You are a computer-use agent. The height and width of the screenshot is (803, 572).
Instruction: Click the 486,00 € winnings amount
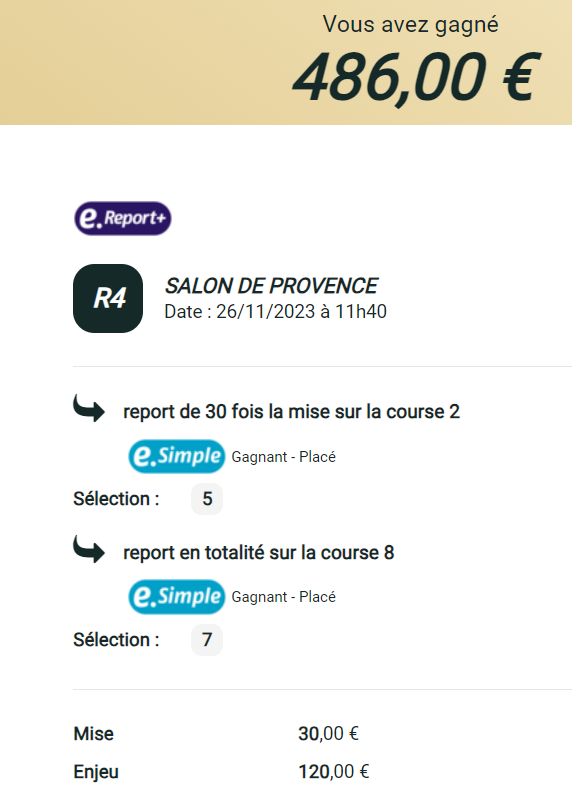[417, 78]
